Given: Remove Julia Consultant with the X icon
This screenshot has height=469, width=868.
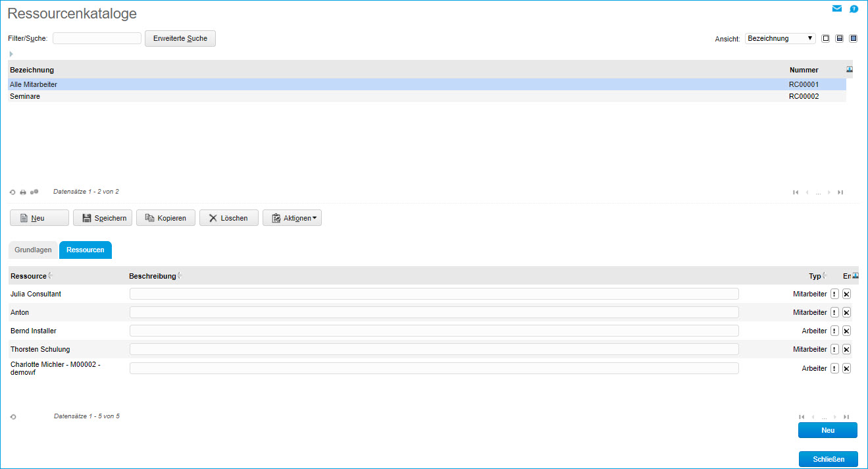Looking at the screenshot, I should tap(846, 294).
